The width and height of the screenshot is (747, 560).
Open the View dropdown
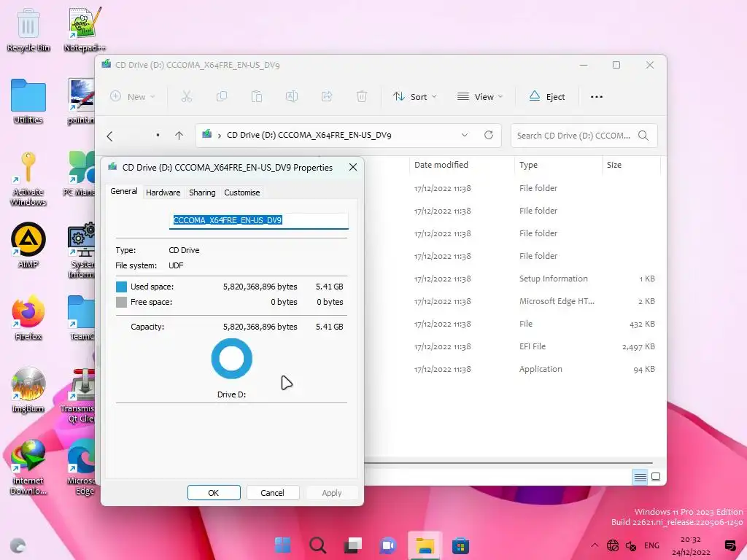click(480, 97)
